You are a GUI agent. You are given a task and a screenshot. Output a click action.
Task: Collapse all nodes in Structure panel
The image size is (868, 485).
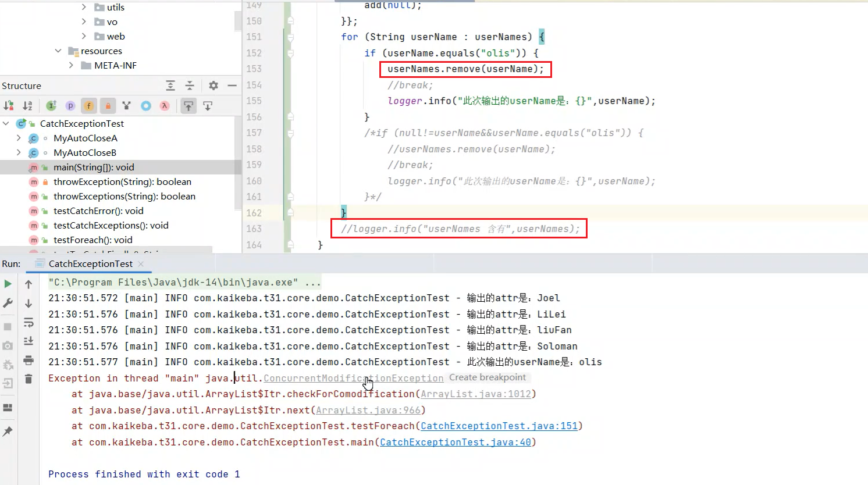190,85
